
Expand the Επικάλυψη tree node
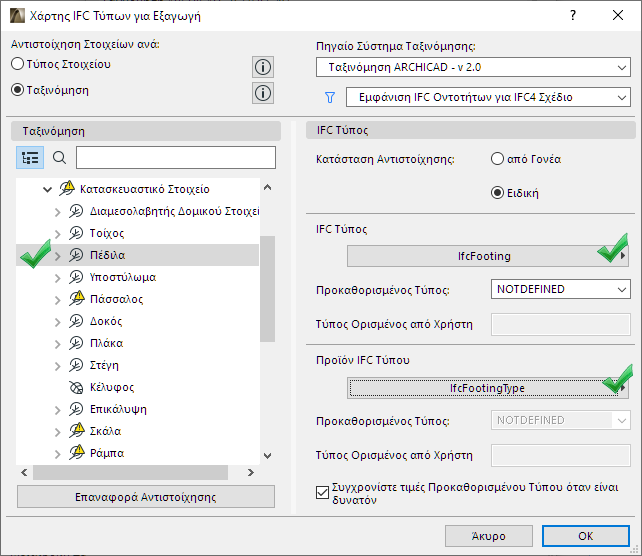point(58,410)
